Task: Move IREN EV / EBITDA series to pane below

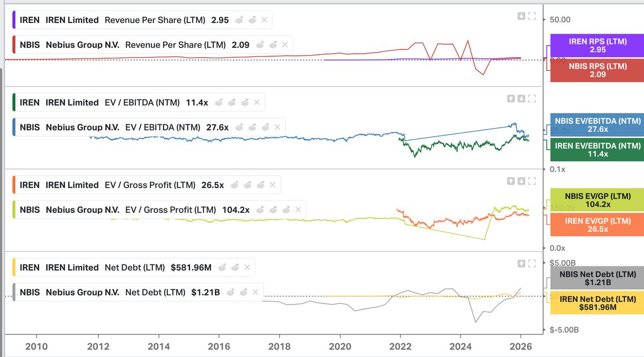Action: pos(245,102)
